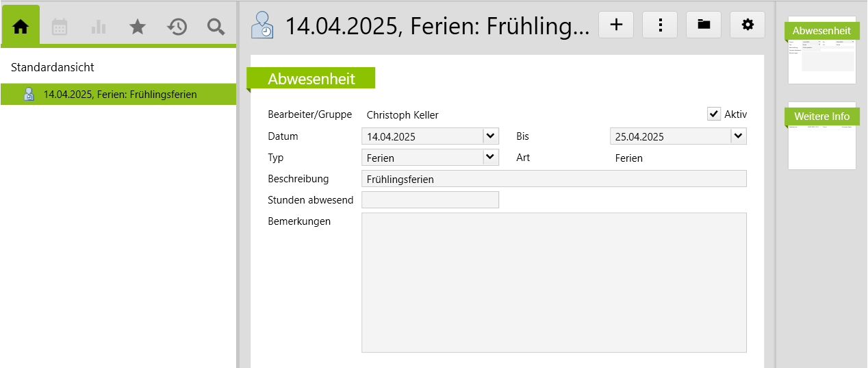Open the three-dot more options menu

click(660, 25)
